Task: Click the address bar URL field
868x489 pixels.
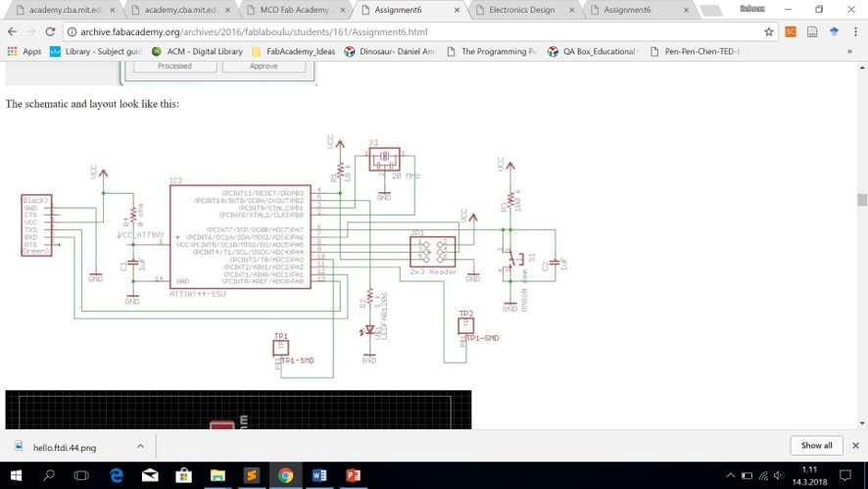Action: click(418, 32)
